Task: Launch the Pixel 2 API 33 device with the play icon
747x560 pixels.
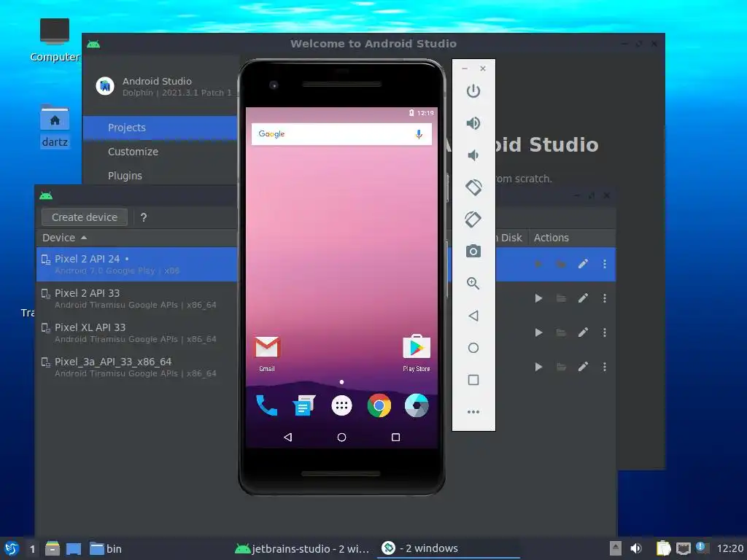Action: pos(538,298)
